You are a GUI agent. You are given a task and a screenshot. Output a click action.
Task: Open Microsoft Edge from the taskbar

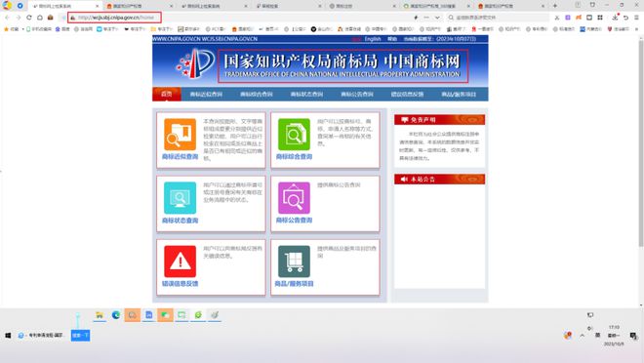point(116,315)
